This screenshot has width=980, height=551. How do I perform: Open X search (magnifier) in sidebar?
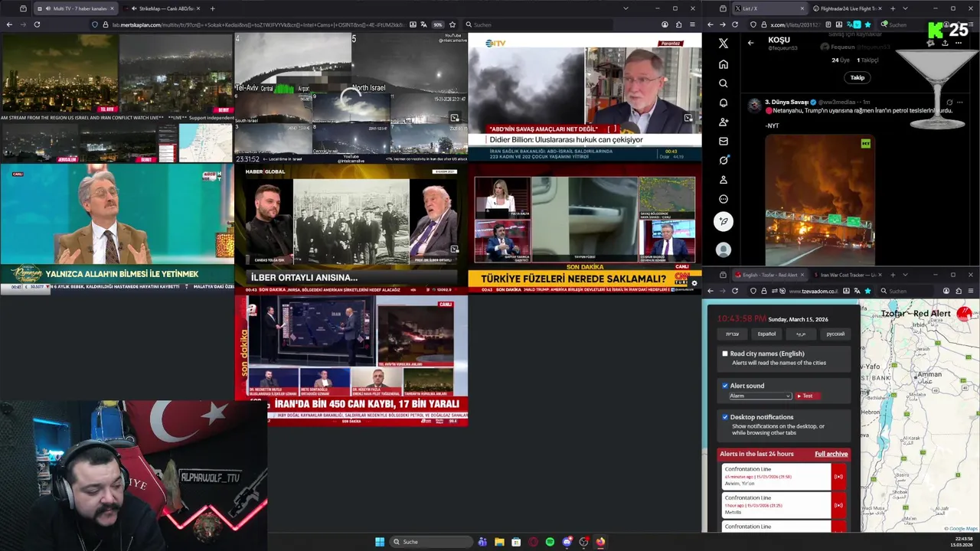pyautogui.click(x=724, y=83)
